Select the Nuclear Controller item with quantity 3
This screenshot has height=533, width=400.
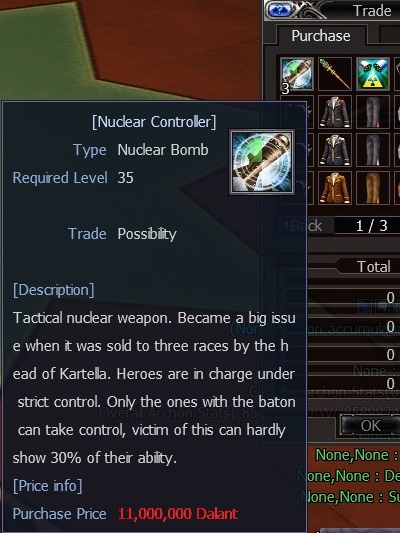297,74
